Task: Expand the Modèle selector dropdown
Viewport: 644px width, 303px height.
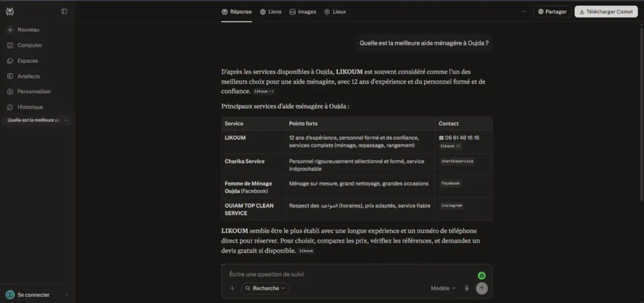Action: (443, 288)
